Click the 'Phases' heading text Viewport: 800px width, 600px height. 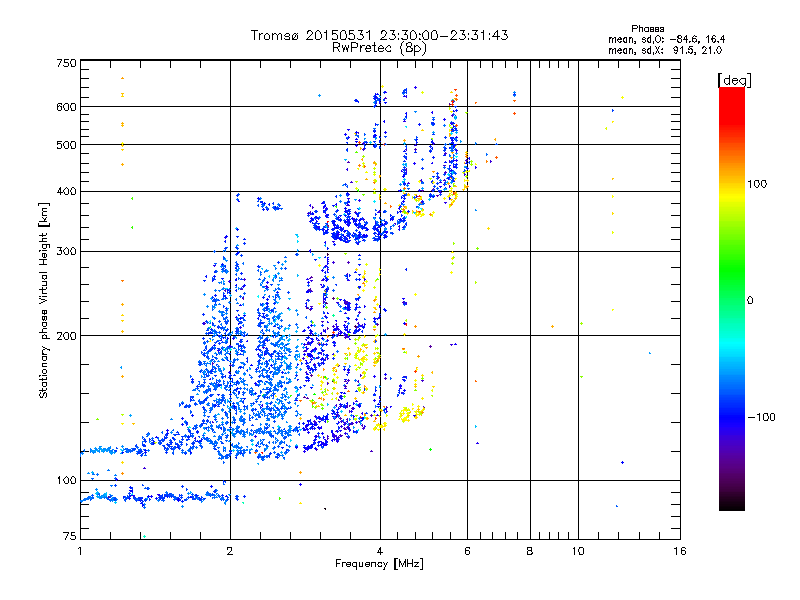pyautogui.click(x=647, y=29)
